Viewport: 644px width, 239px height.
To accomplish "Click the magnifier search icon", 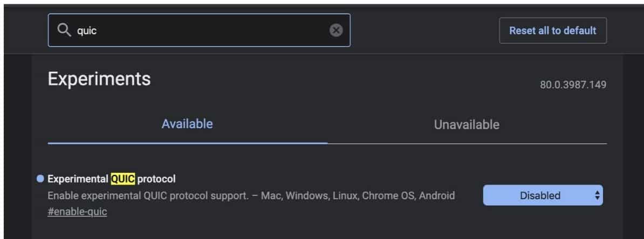I will pyautogui.click(x=64, y=30).
